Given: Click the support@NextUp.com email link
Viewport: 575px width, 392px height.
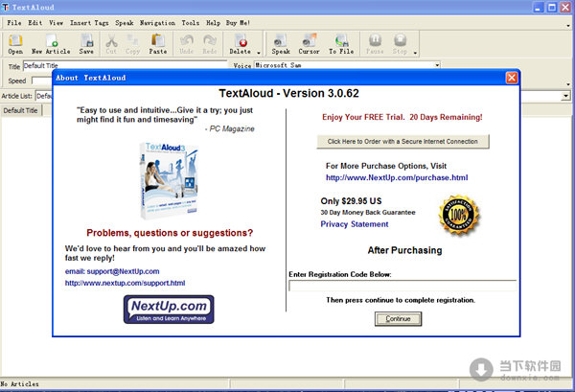Looking at the screenshot, I should pyautogui.click(x=112, y=271).
